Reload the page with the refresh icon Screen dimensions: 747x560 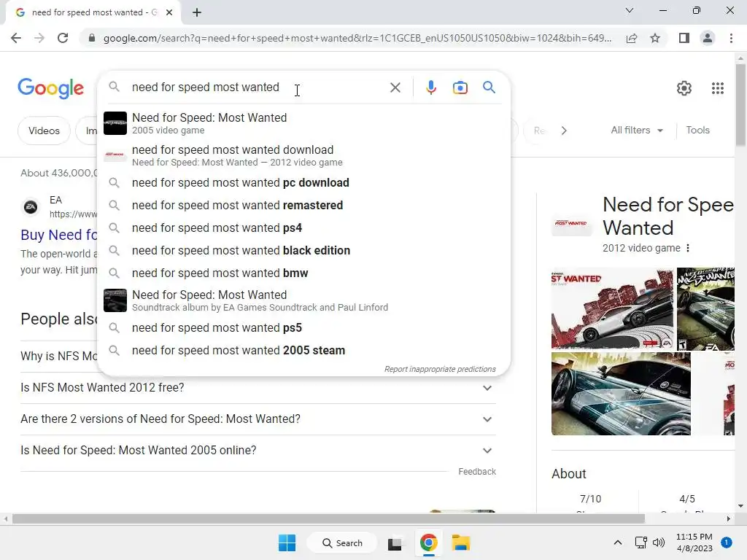[63, 38]
